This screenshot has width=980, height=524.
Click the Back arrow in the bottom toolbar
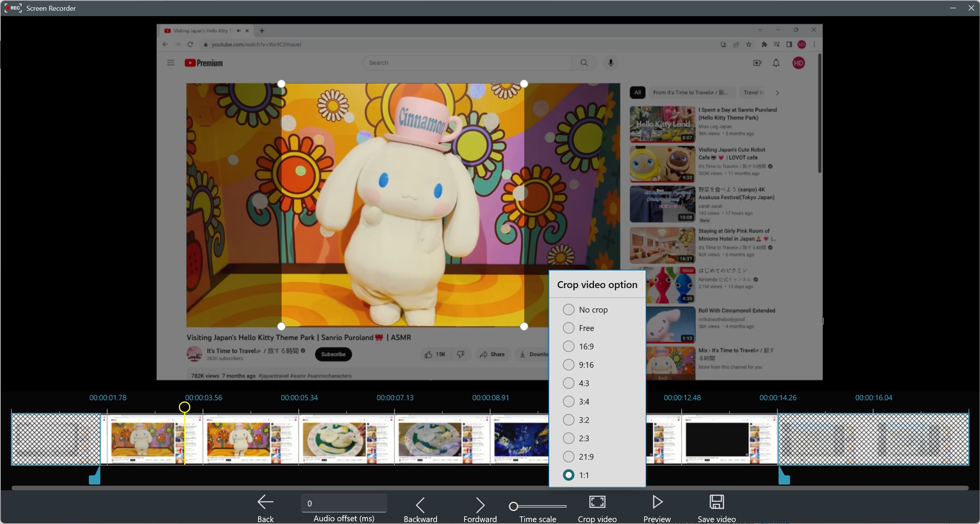tap(265, 502)
